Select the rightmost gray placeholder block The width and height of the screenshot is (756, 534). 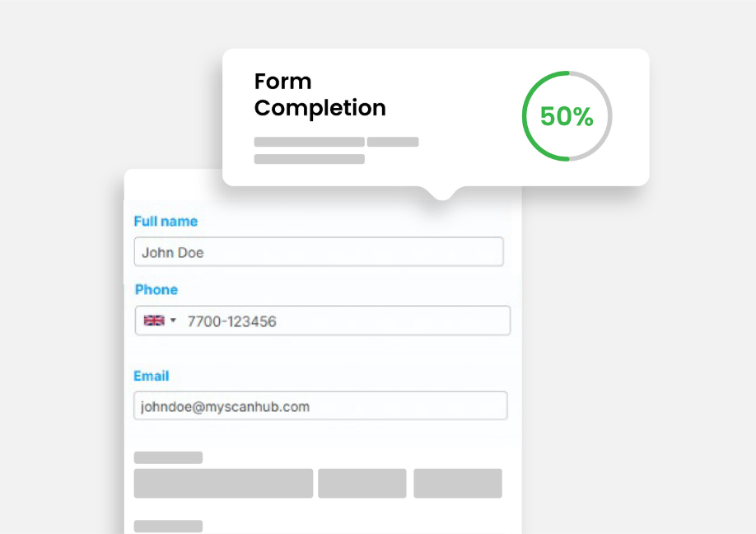pyautogui.click(x=458, y=483)
